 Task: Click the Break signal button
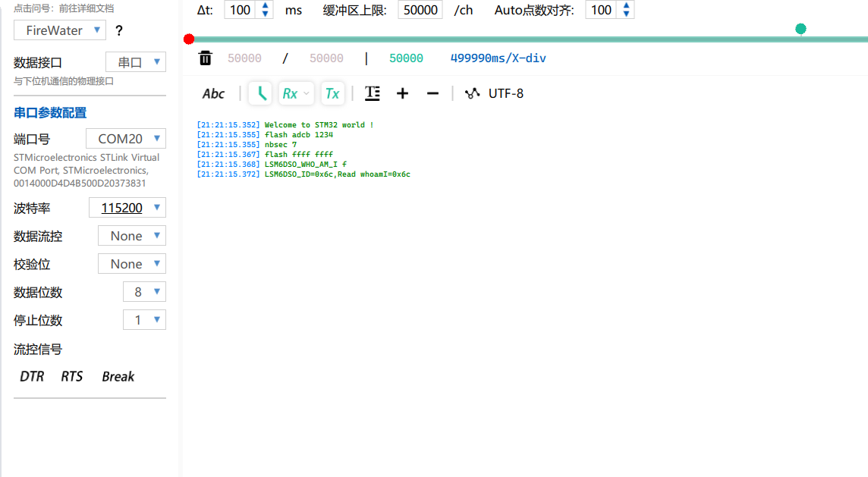coord(118,376)
